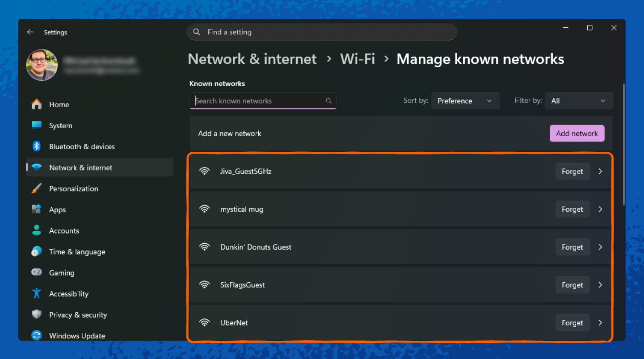This screenshot has height=359, width=644.
Task: Focus the Search known networks field
Action: tap(259, 101)
